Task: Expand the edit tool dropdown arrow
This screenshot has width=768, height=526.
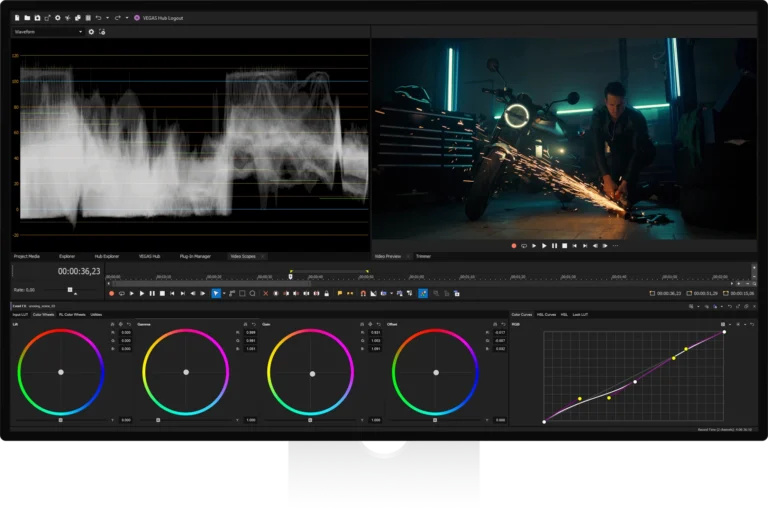Action: click(x=224, y=293)
